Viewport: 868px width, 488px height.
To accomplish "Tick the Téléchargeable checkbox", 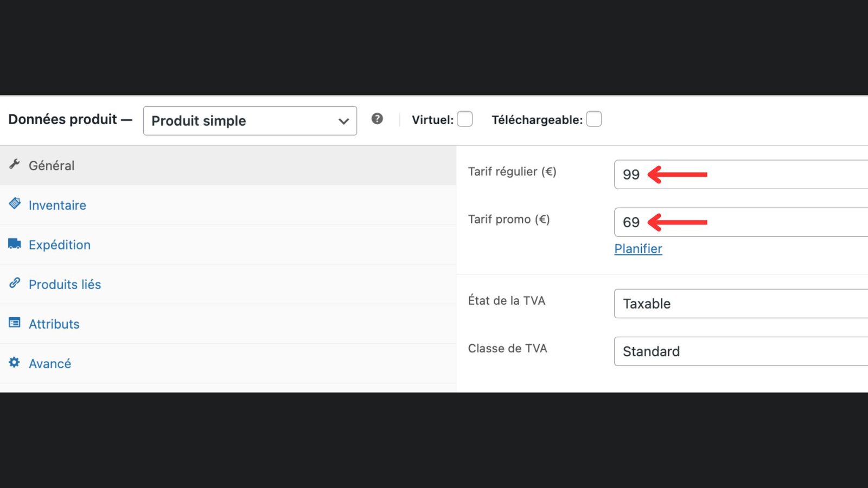I will click(594, 119).
